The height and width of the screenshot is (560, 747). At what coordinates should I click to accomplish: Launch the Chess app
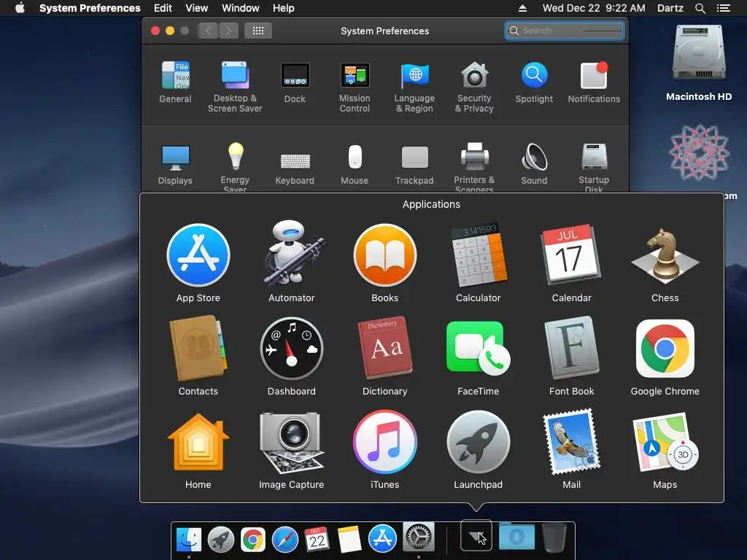(665, 256)
